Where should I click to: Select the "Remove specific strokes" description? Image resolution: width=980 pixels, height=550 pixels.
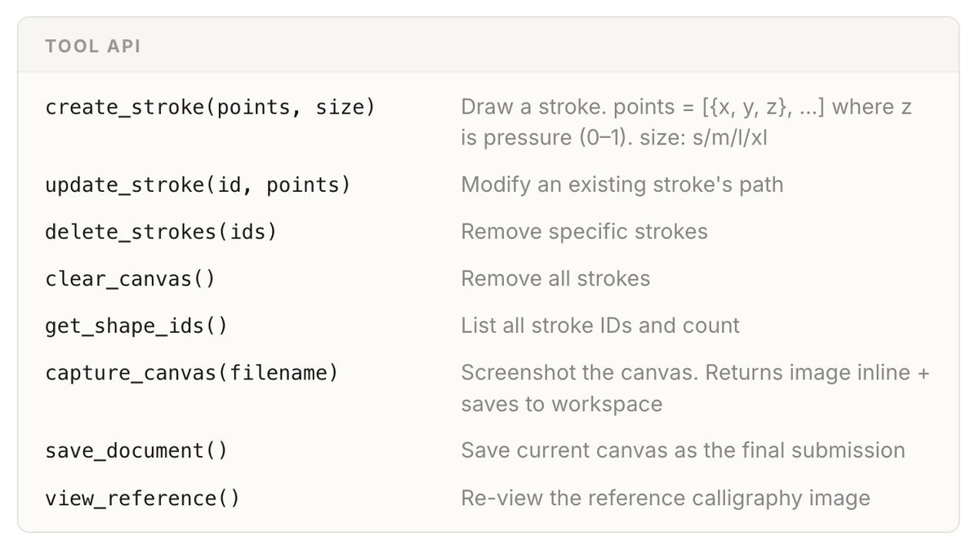pos(584,232)
